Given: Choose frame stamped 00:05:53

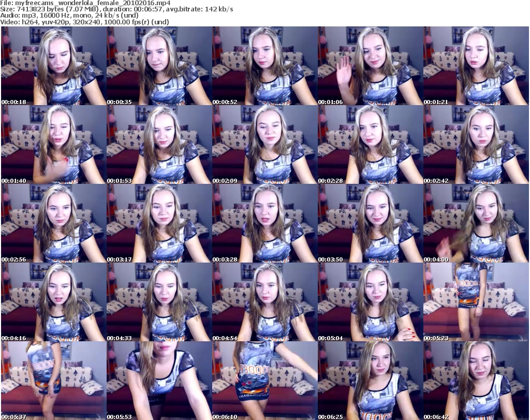Looking at the screenshot, I should [159, 381].
